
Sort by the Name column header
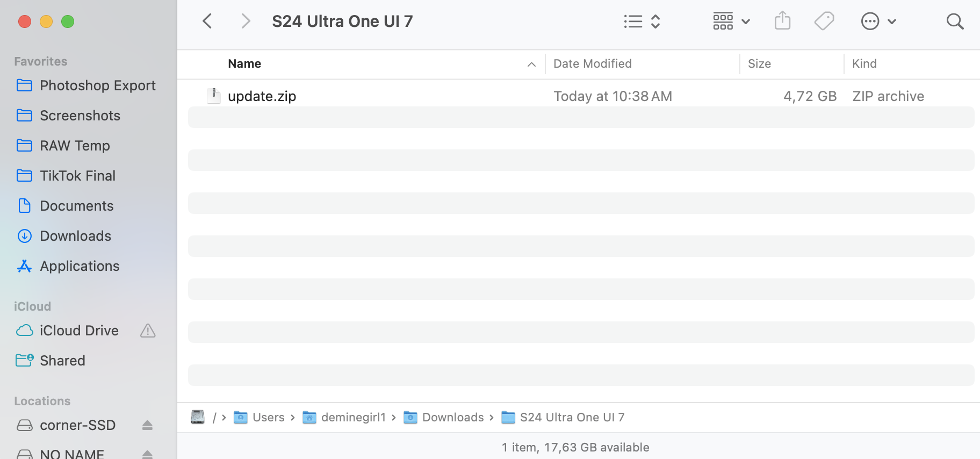(244, 63)
